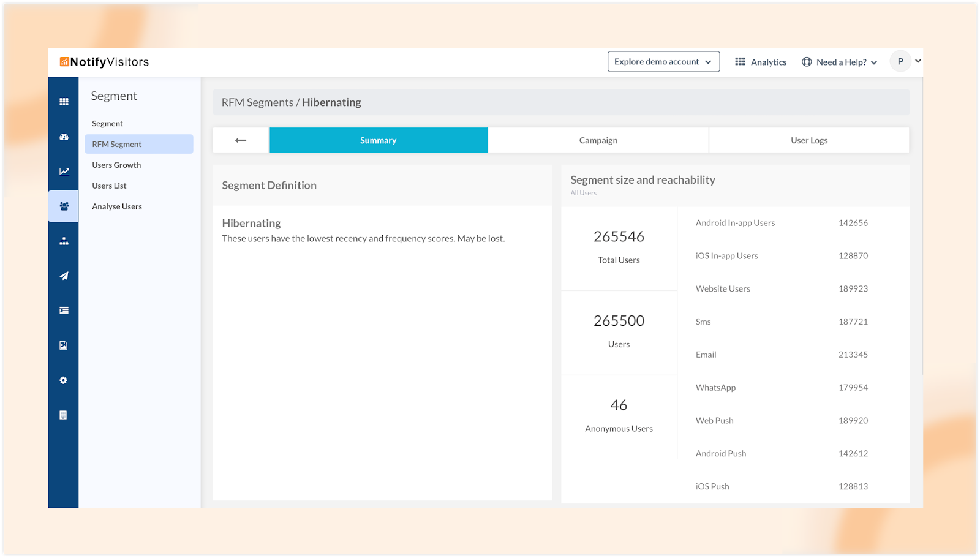Go back using the left arrow button

pos(241,140)
